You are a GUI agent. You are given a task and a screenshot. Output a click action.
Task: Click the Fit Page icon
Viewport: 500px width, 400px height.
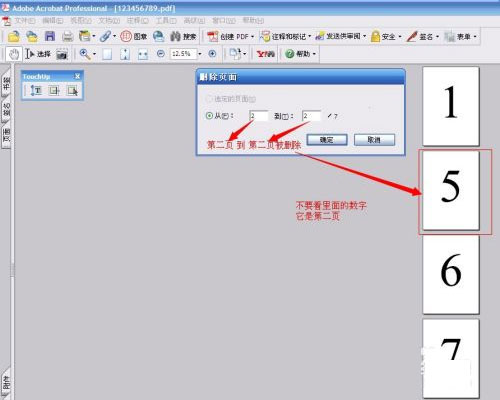point(125,54)
